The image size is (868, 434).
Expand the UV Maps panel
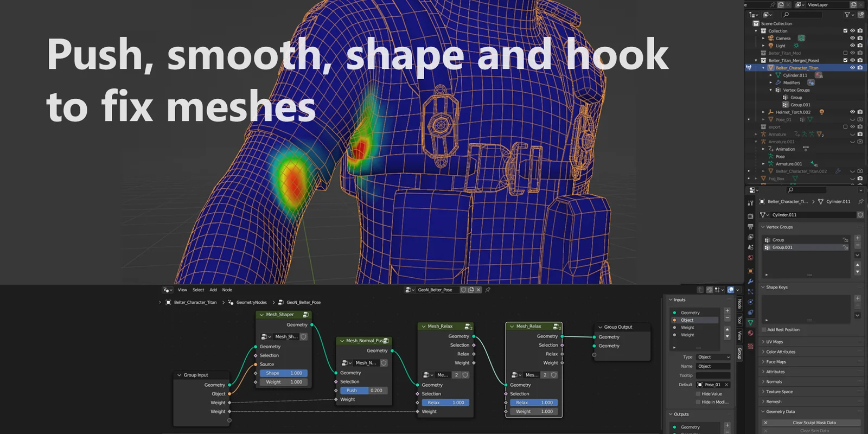pyautogui.click(x=763, y=342)
